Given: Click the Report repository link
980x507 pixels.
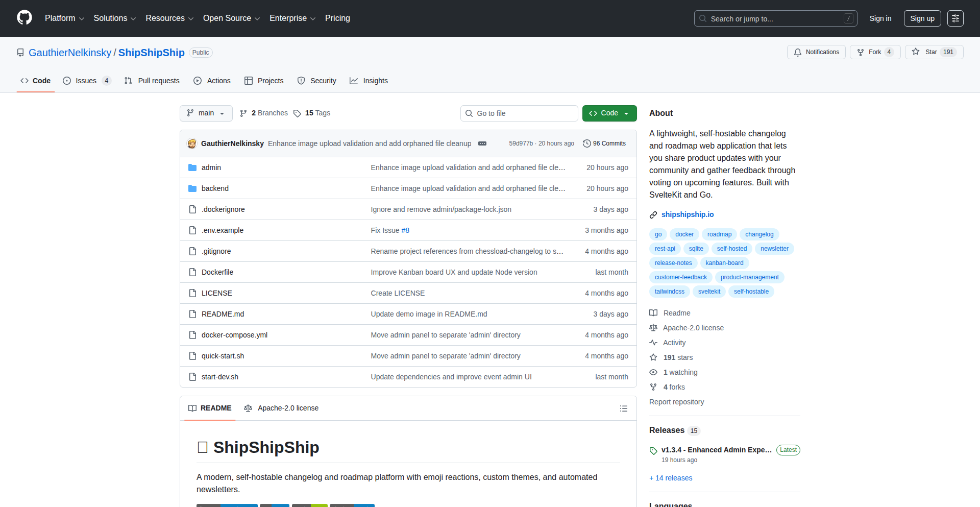Looking at the screenshot, I should [676, 402].
